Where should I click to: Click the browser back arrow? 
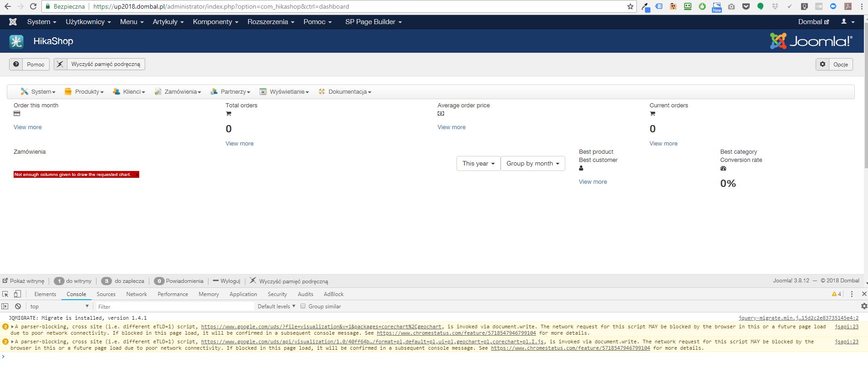coord(7,6)
